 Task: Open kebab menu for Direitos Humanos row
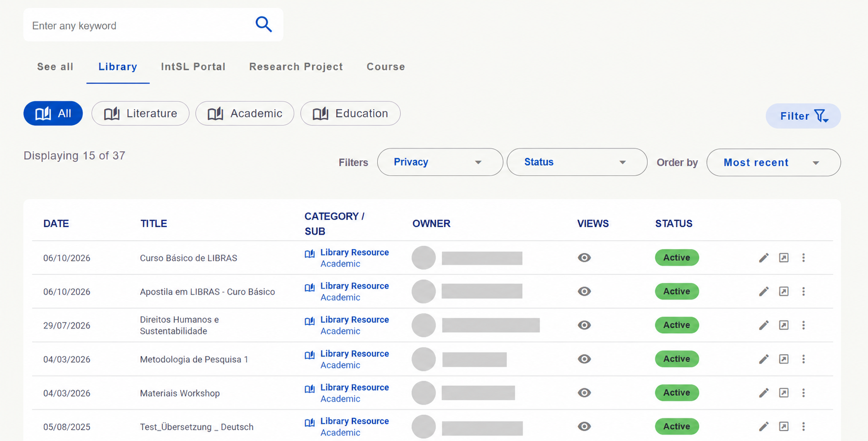pos(803,325)
